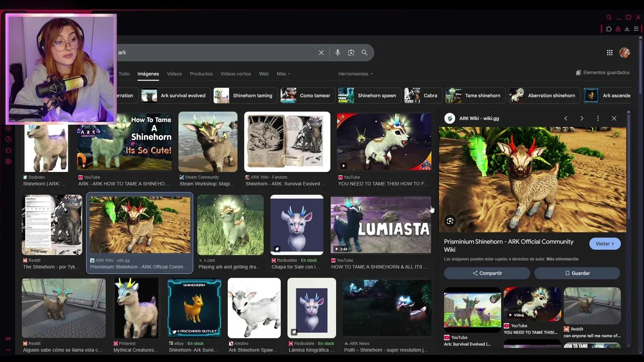The width and height of the screenshot is (644, 362).
Task: Open the Player icon in sidebar
Action: pos(8,128)
